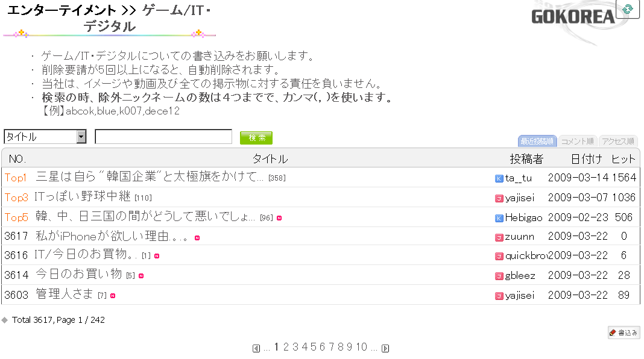Viewport: 644px width, 359px height.
Task: Click the K badge beside ta_tu
Action: (x=499, y=178)
